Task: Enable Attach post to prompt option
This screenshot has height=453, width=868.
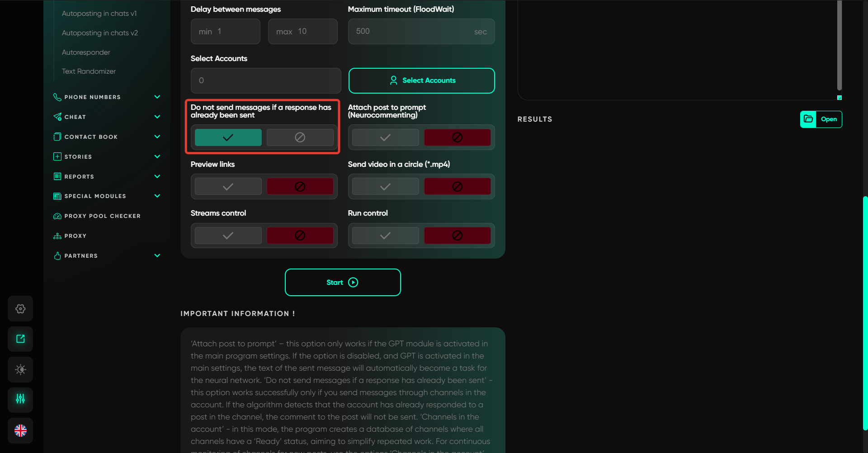Action: [x=385, y=137]
